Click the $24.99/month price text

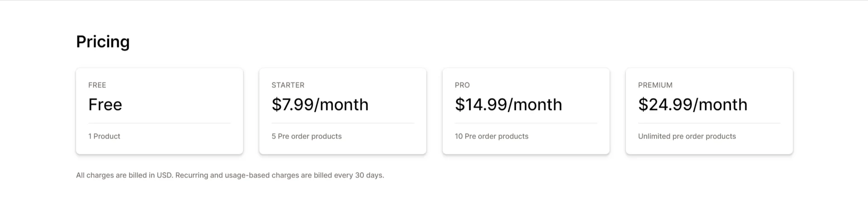[x=692, y=105]
